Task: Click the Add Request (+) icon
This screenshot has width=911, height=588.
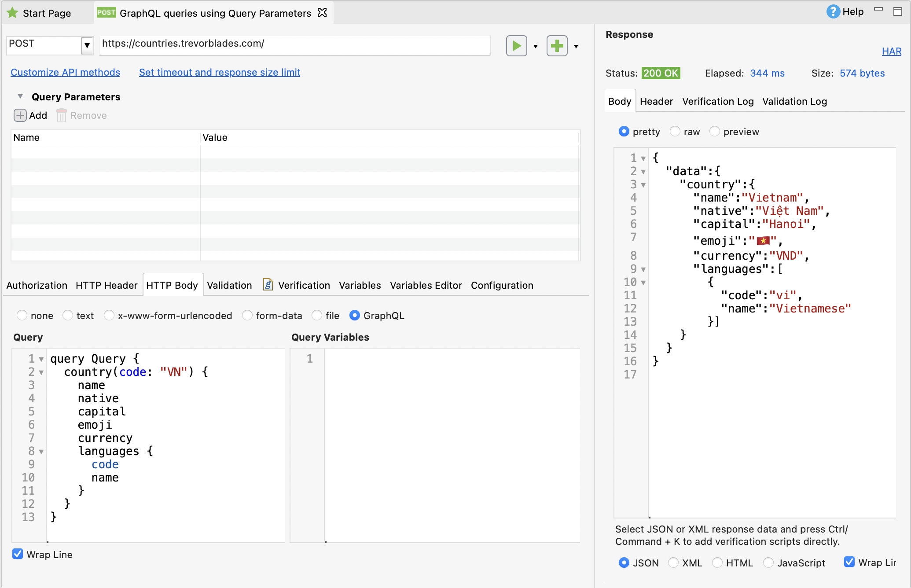Action: (556, 45)
